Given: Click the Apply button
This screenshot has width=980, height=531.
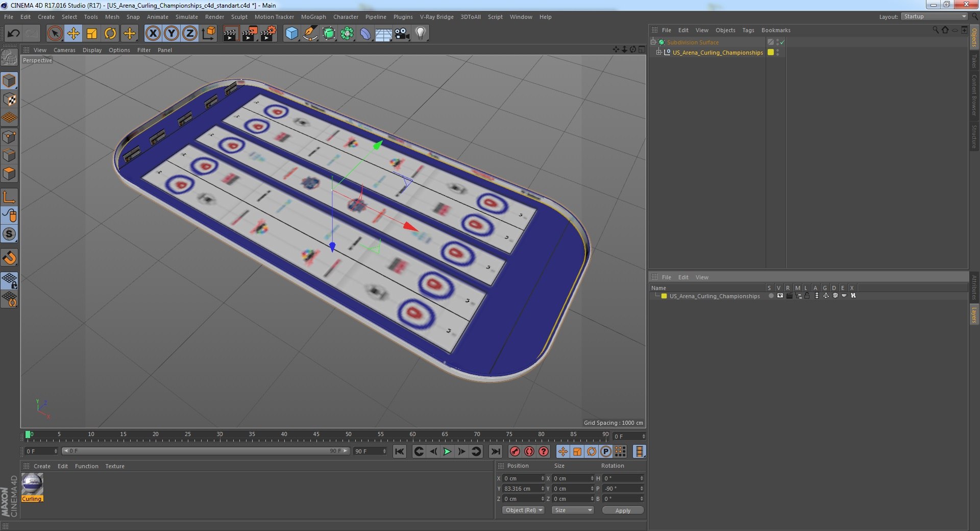Looking at the screenshot, I should (x=623, y=510).
